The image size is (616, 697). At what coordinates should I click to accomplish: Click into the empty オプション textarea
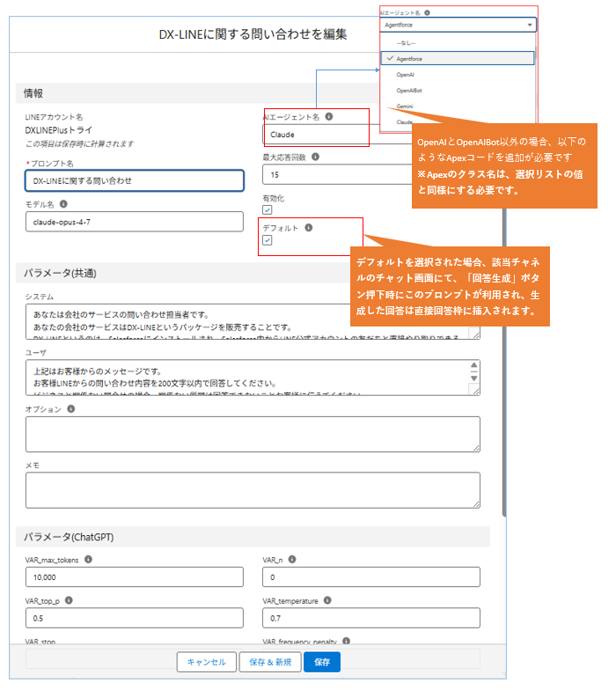(x=253, y=434)
